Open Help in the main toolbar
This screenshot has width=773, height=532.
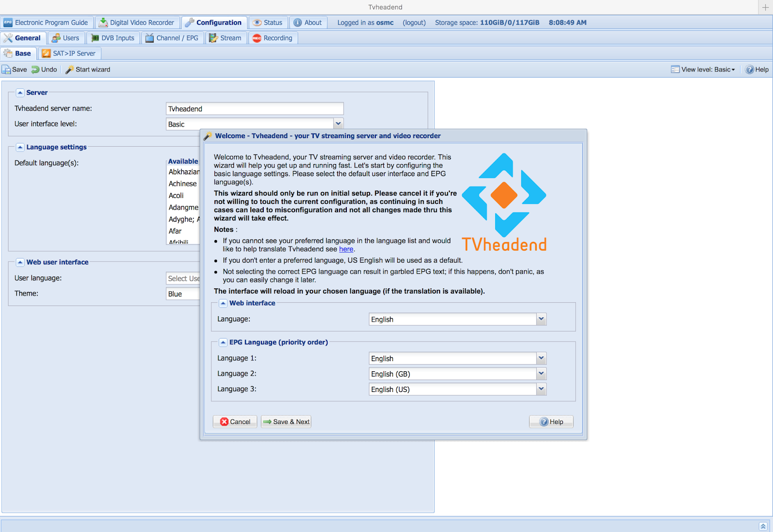click(x=757, y=70)
